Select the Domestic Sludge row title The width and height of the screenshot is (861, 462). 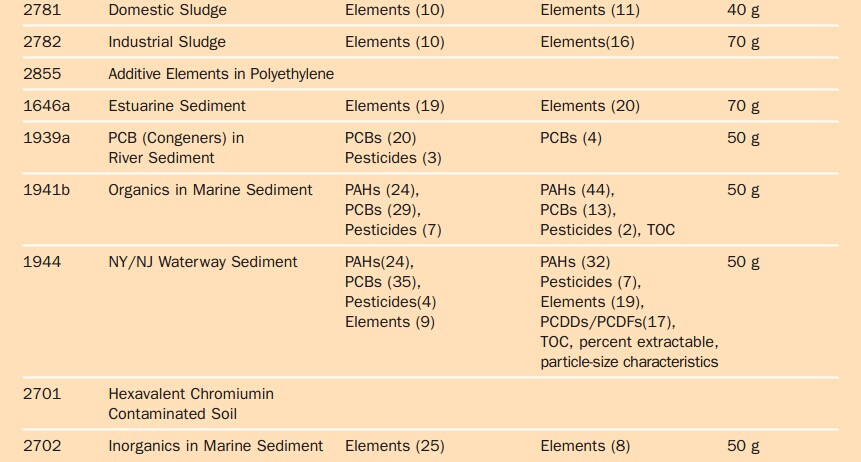coord(167,10)
